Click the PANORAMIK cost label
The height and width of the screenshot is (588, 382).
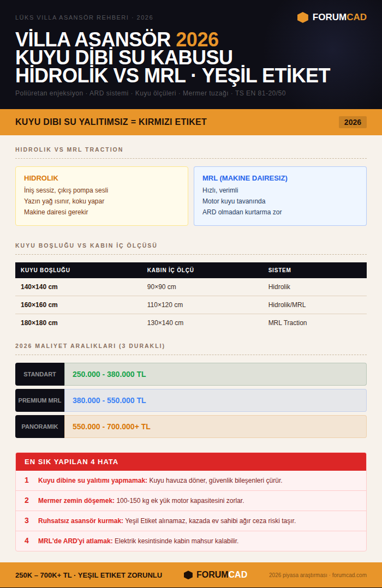click(40, 427)
